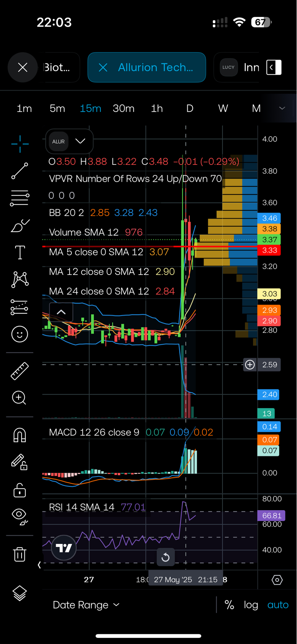
Task: Select the crosshair cursor tool
Action: point(20,144)
